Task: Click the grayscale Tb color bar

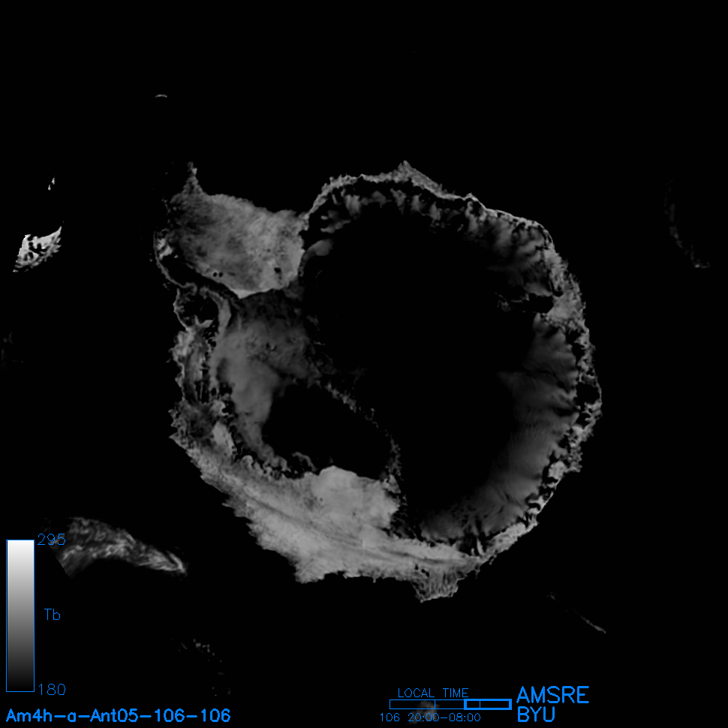Action: pyautogui.click(x=20, y=615)
